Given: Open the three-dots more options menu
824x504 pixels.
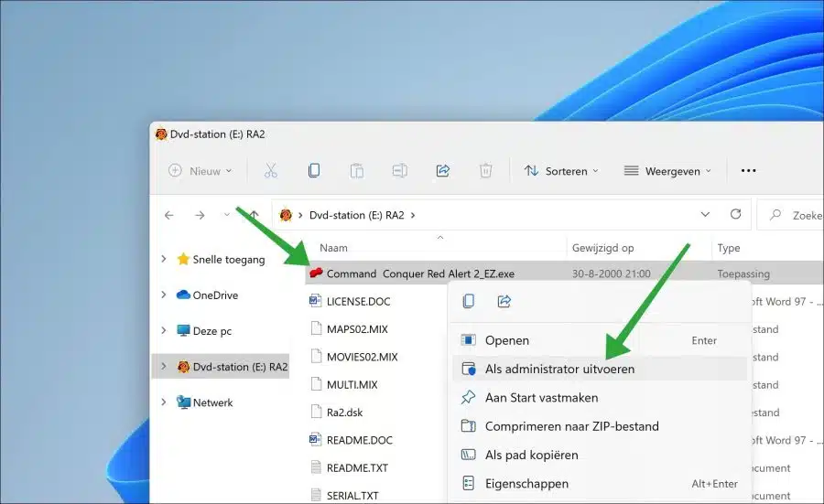Looking at the screenshot, I should point(748,171).
